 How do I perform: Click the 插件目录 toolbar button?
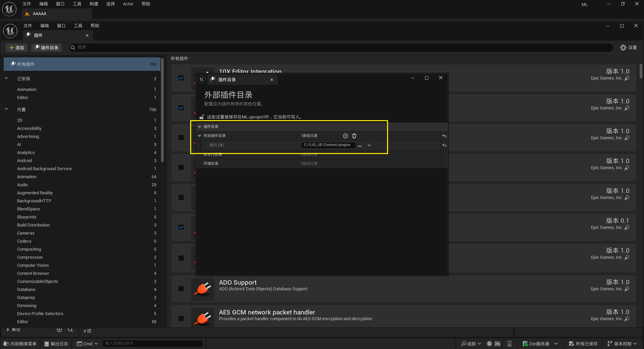47,48
